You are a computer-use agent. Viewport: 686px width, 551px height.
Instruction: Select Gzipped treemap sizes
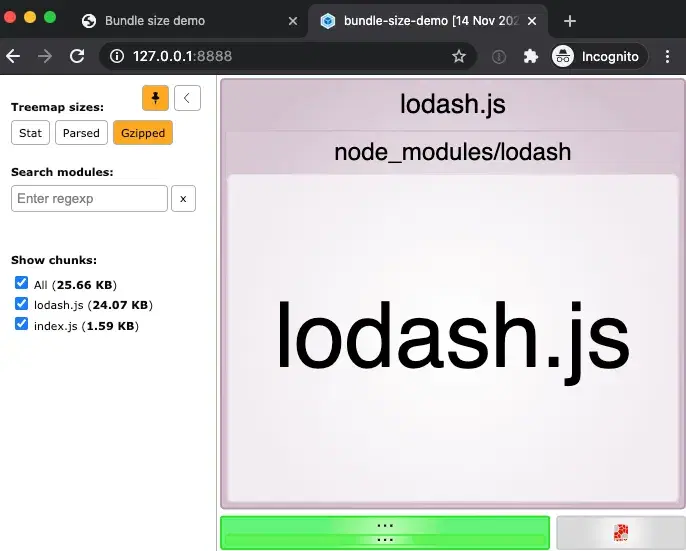pyautogui.click(x=143, y=133)
